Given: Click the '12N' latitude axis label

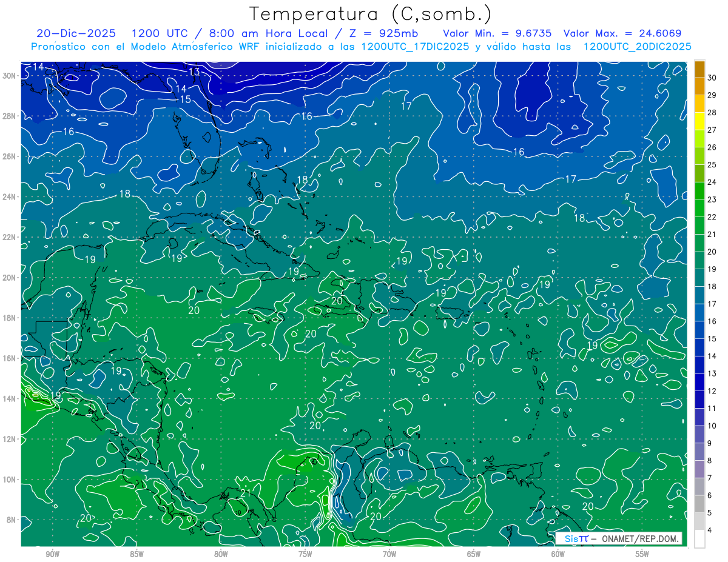Looking at the screenshot, I should tap(10, 439).
